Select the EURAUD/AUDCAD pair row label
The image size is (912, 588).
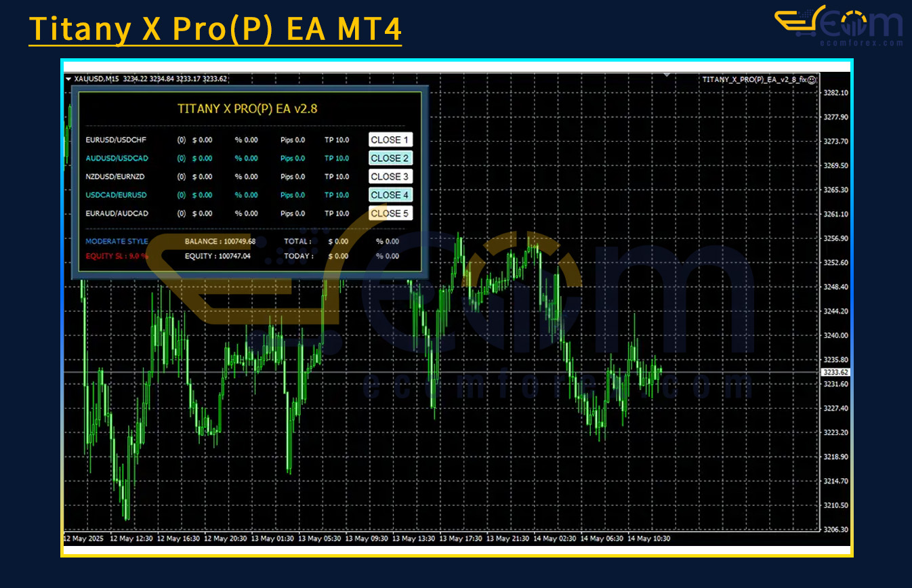117,213
